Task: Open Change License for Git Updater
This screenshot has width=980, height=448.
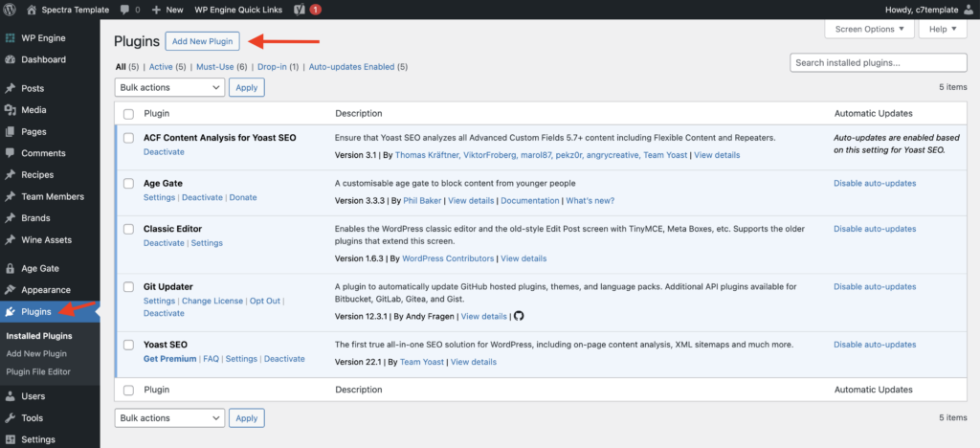Action: click(x=212, y=301)
